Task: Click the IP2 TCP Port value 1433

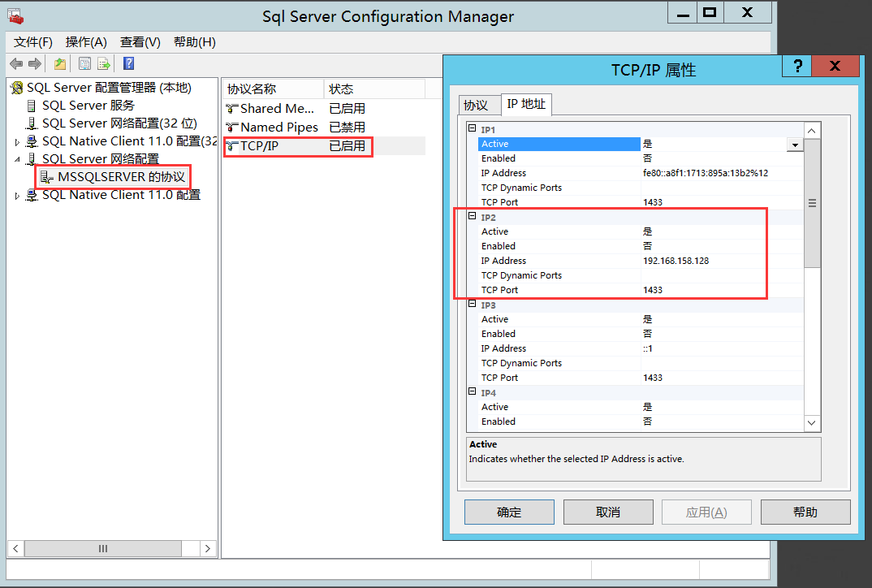Action: [x=652, y=290]
